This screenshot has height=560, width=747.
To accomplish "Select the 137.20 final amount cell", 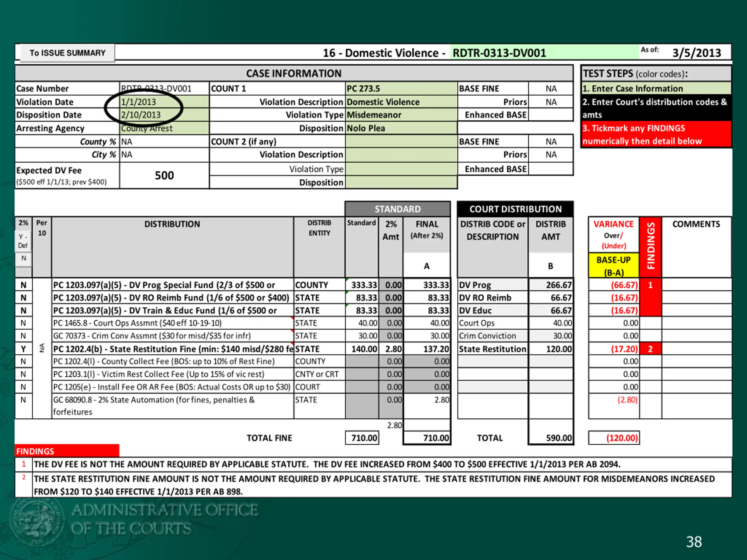I will click(x=427, y=349).
